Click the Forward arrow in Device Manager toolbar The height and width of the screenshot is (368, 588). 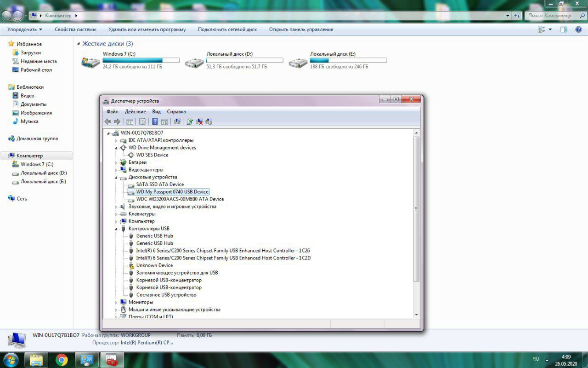click(x=117, y=121)
